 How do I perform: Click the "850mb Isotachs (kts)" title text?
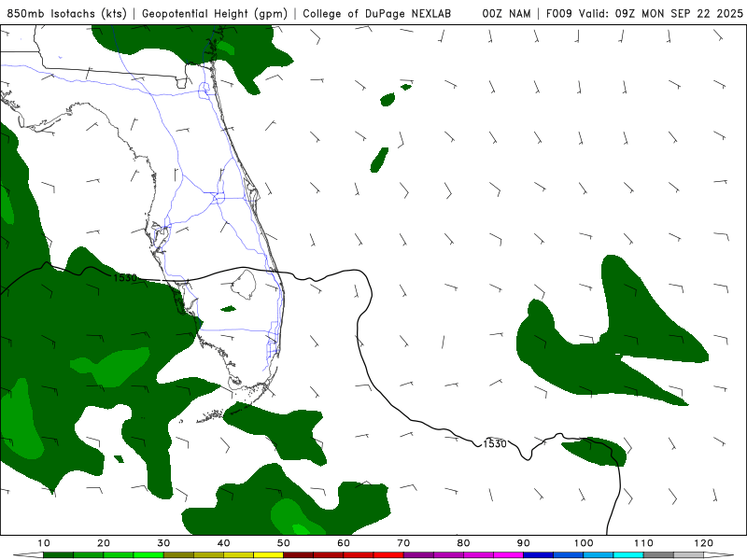point(66,14)
